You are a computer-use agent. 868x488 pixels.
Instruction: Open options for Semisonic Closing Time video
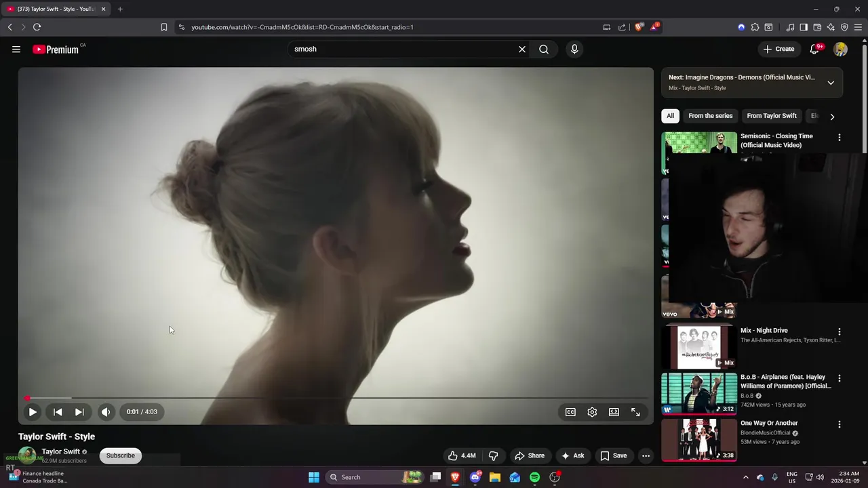coord(840,138)
